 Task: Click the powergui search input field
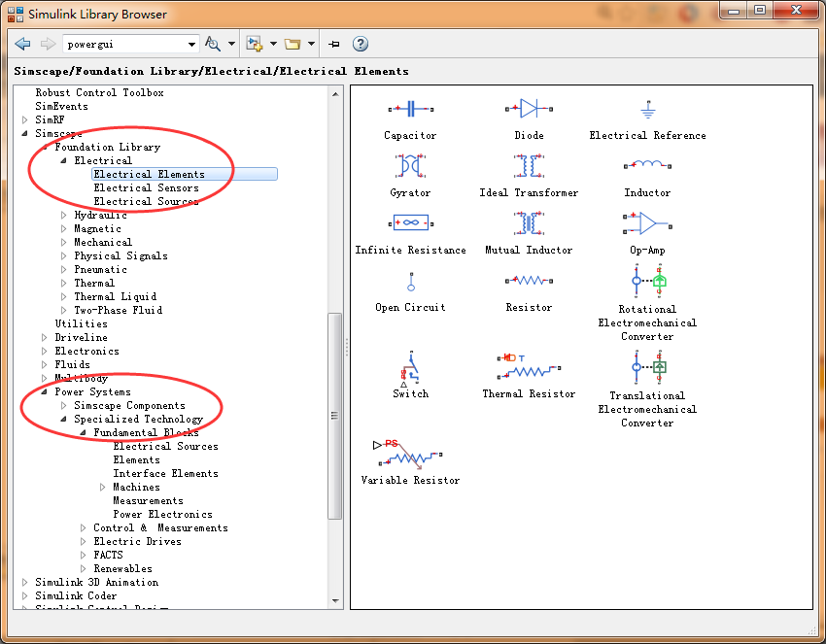coord(124,45)
